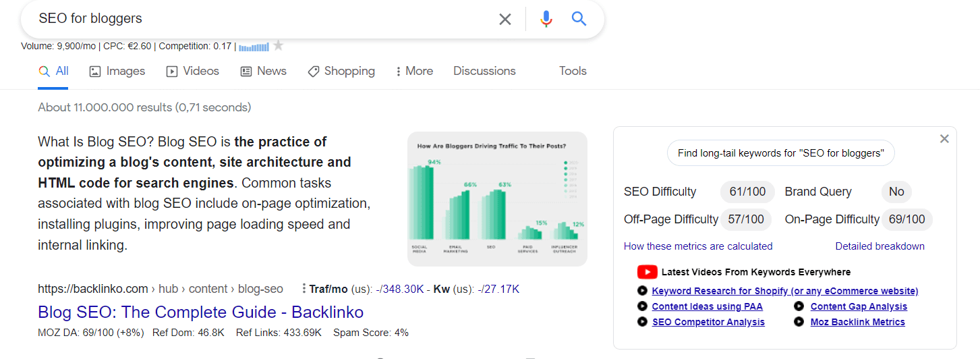Screen dimensions: 980x359
Task: Switch to the News tab
Action: 264,71
